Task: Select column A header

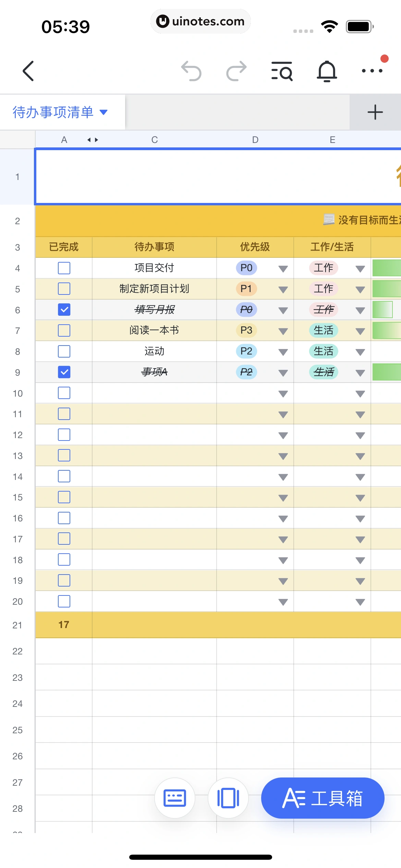Action: (x=64, y=140)
